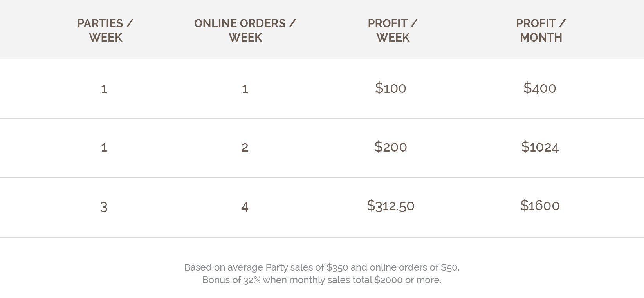
Task: Select the $1024 monthly profit value
Action: pyautogui.click(x=540, y=147)
